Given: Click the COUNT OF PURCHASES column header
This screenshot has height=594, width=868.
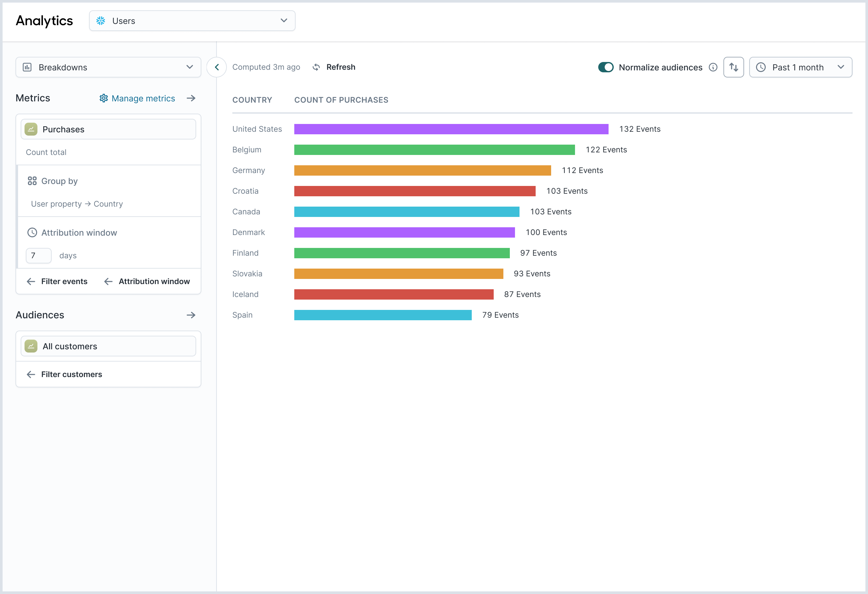Looking at the screenshot, I should 341,100.
